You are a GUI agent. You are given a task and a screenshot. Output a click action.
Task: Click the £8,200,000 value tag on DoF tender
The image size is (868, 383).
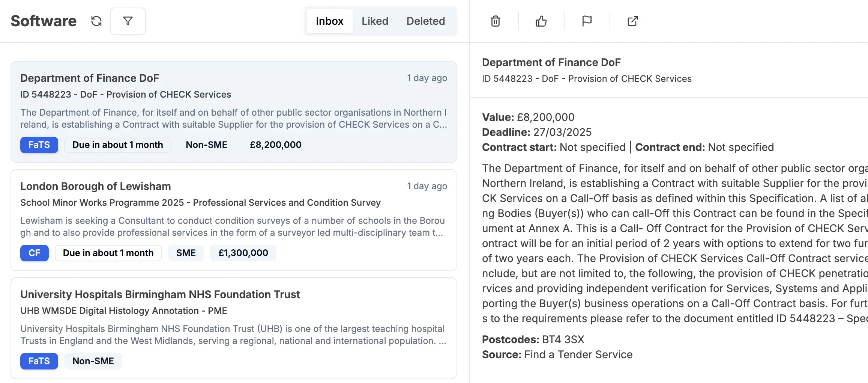click(275, 145)
